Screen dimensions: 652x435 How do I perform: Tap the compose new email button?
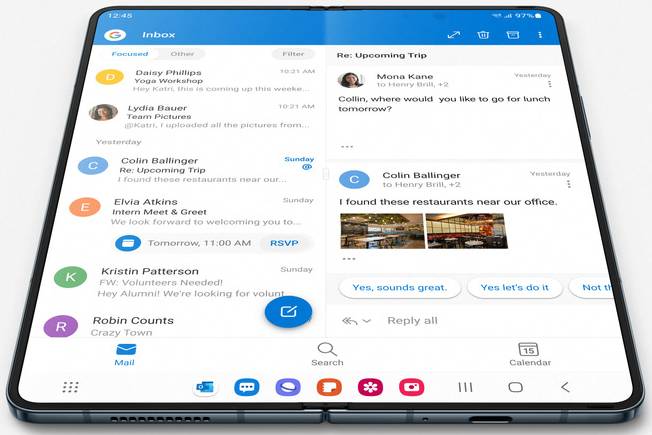pos(289,312)
